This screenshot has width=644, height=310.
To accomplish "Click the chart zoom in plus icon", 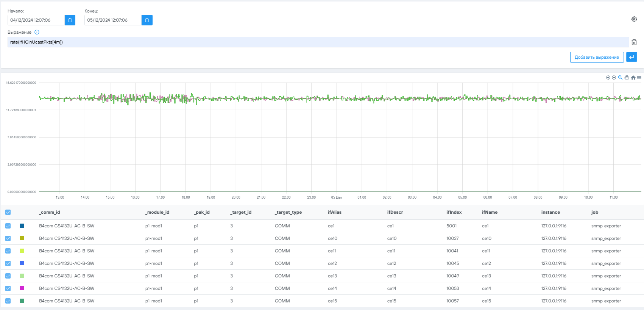I will click(608, 78).
